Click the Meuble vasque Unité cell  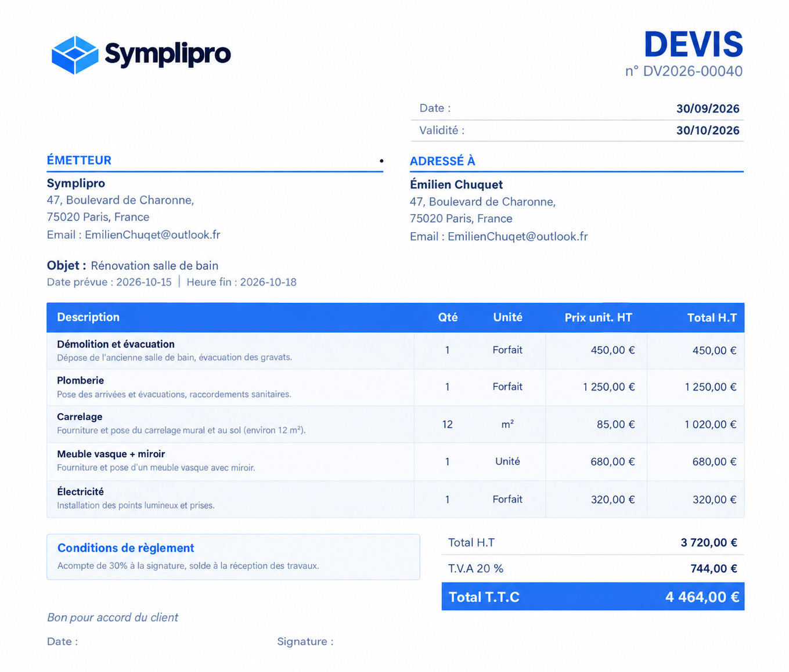coord(507,461)
